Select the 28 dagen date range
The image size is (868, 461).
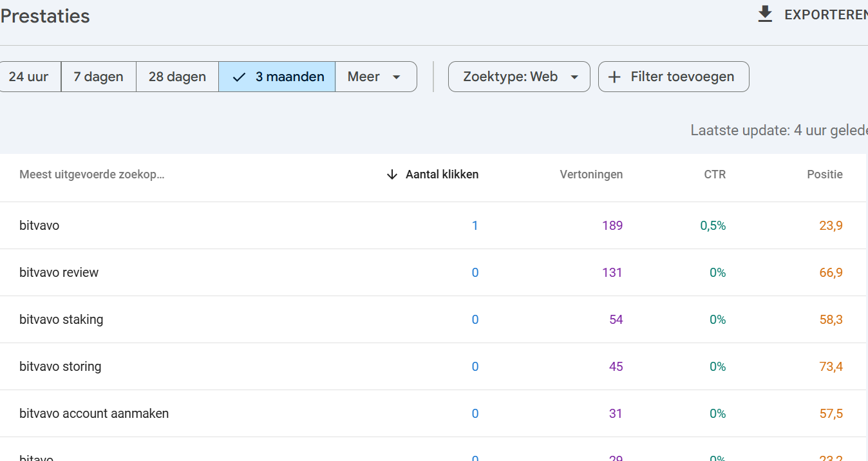177,77
